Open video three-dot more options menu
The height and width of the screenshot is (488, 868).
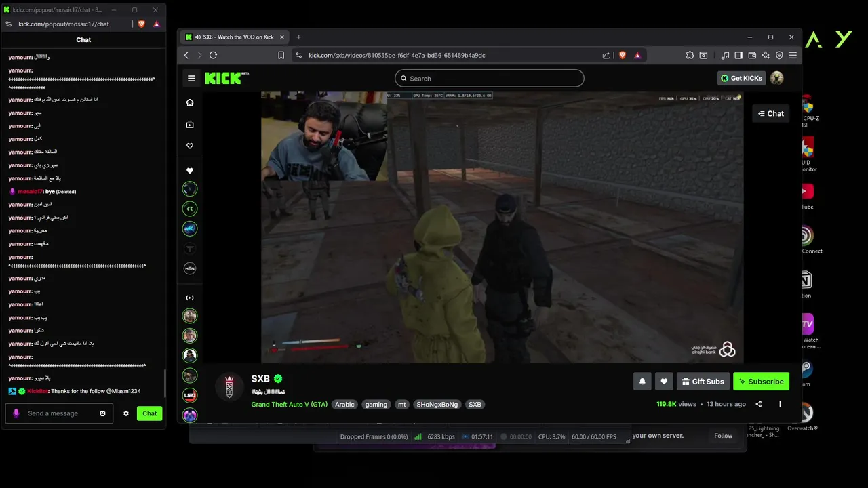(780, 404)
